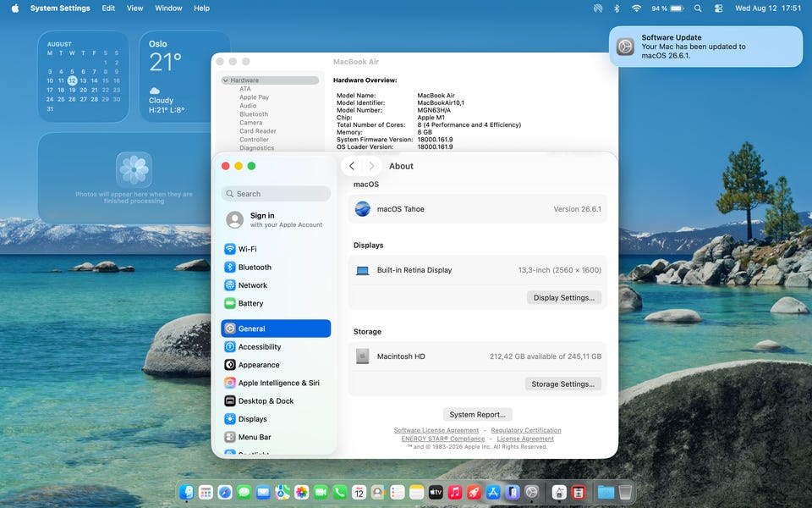Open Displays in the settings sidebar
The width and height of the screenshot is (812, 508).
276,419
